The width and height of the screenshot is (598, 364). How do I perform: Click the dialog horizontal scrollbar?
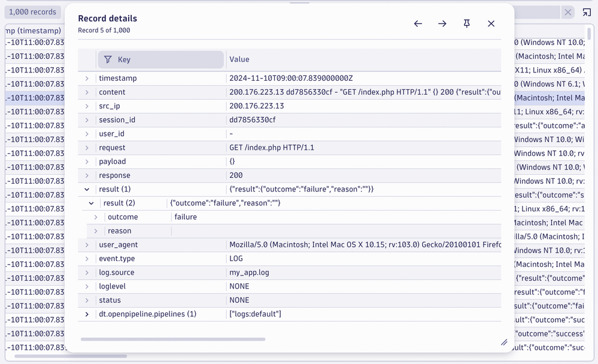tap(173, 339)
